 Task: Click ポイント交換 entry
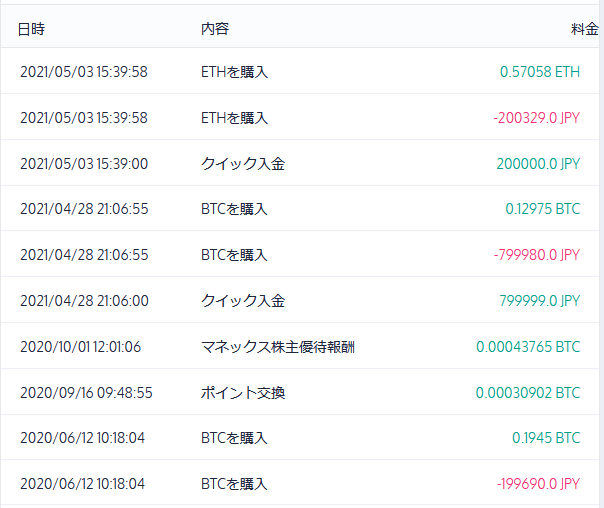pyautogui.click(x=243, y=393)
